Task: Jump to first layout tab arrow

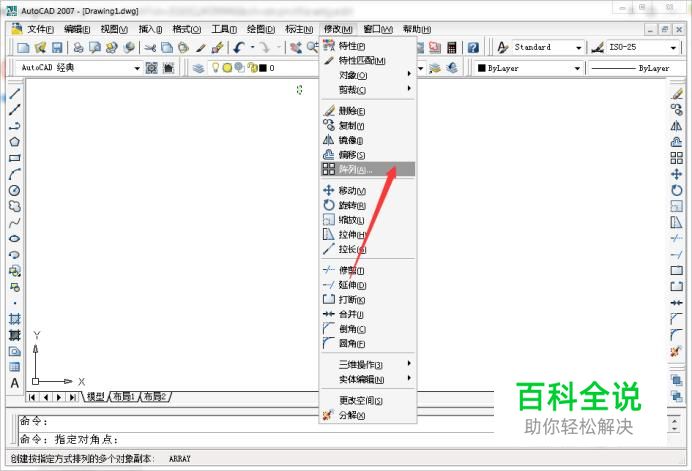Action: (32, 397)
